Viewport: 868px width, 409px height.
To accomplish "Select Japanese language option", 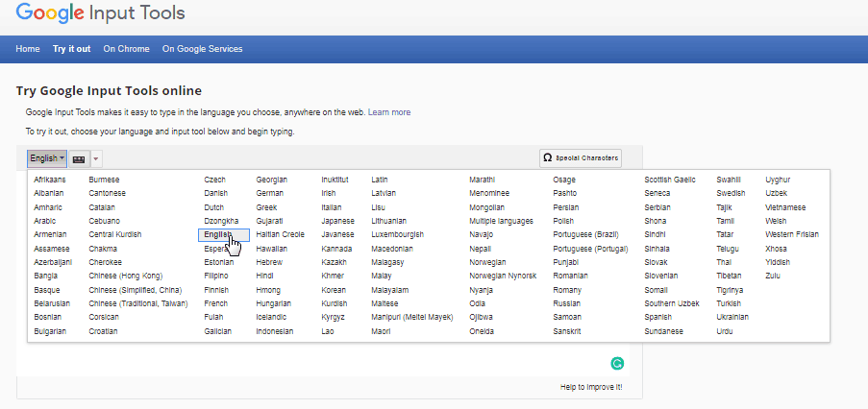I will [337, 221].
